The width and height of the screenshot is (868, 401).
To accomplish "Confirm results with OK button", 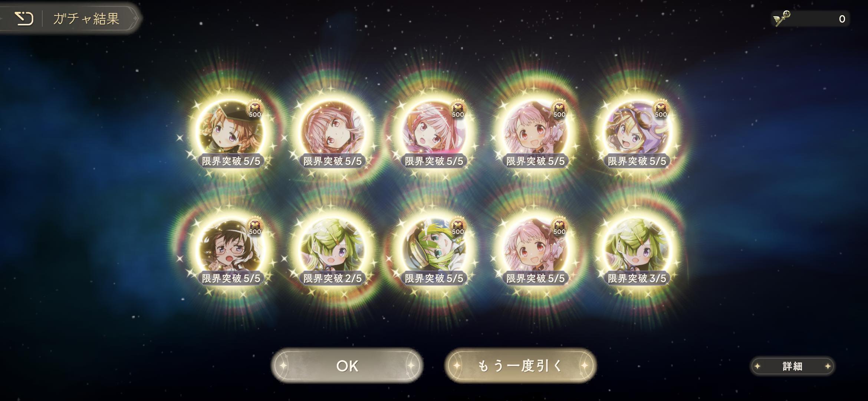I will coord(347,366).
